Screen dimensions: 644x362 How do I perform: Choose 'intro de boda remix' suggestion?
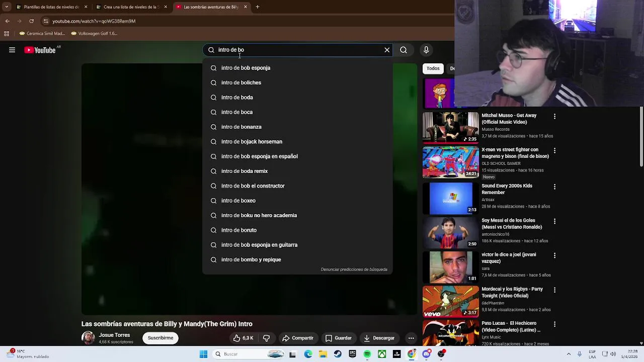click(x=297, y=171)
